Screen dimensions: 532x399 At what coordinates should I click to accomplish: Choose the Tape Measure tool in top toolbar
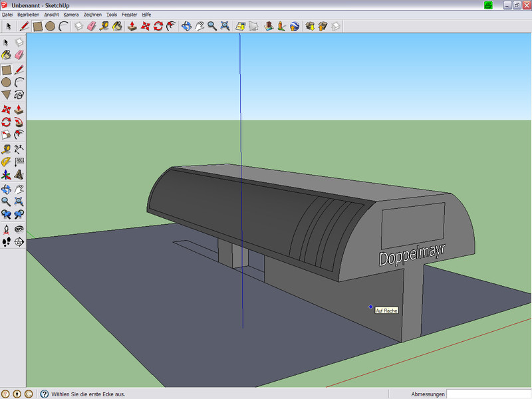pos(104,26)
